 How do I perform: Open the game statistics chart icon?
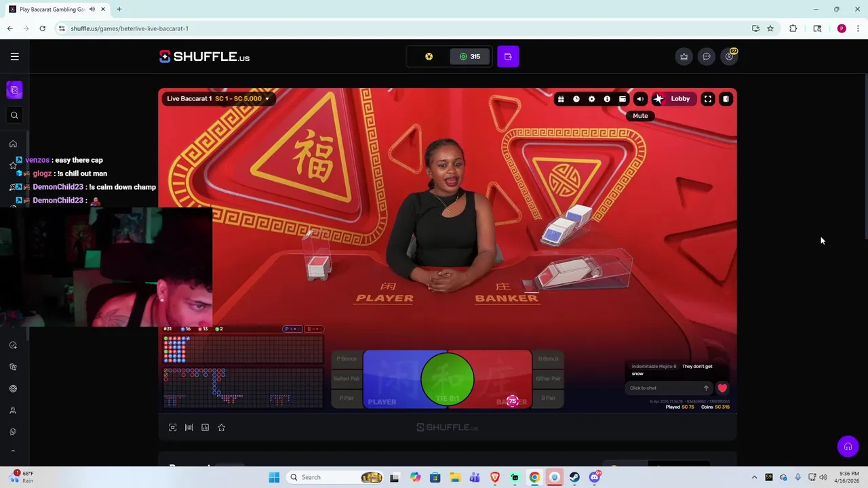(205, 428)
